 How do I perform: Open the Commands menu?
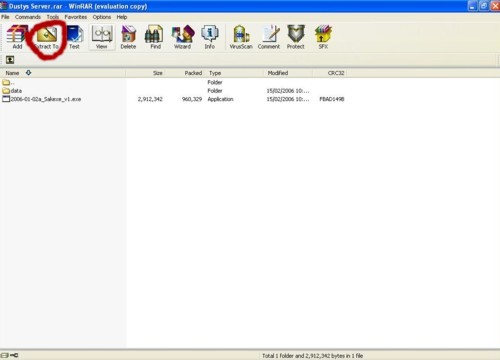point(28,17)
